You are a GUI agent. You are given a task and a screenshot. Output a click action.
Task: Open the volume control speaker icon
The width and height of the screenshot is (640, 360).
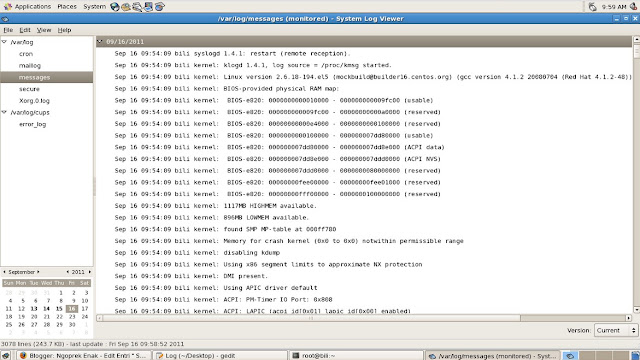tap(633, 7)
